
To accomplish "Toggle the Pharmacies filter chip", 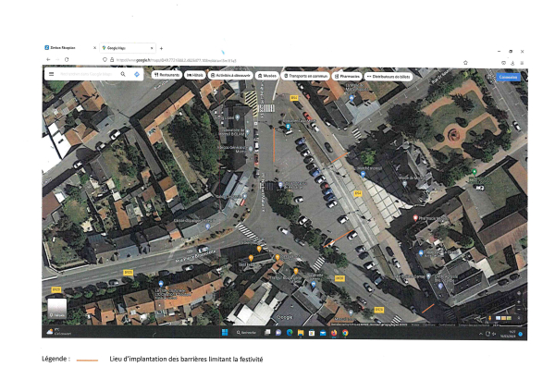I will [x=348, y=75].
